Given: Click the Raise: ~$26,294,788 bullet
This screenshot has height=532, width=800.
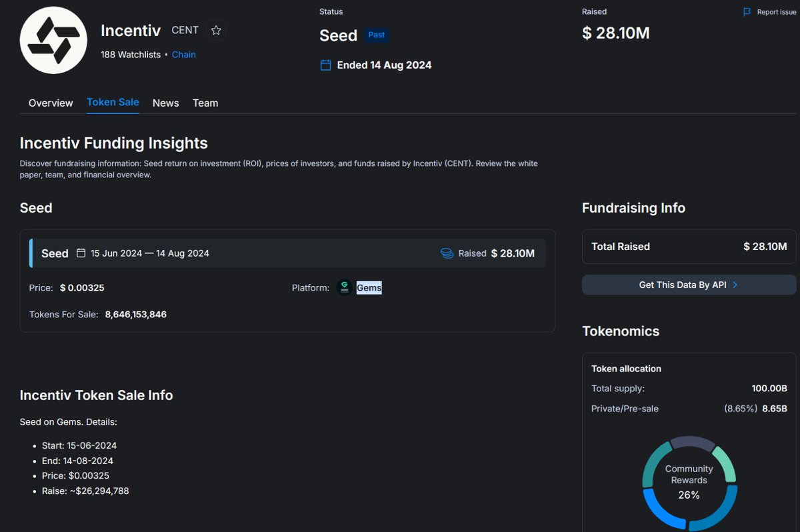Looking at the screenshot, I should click(85, 491).
